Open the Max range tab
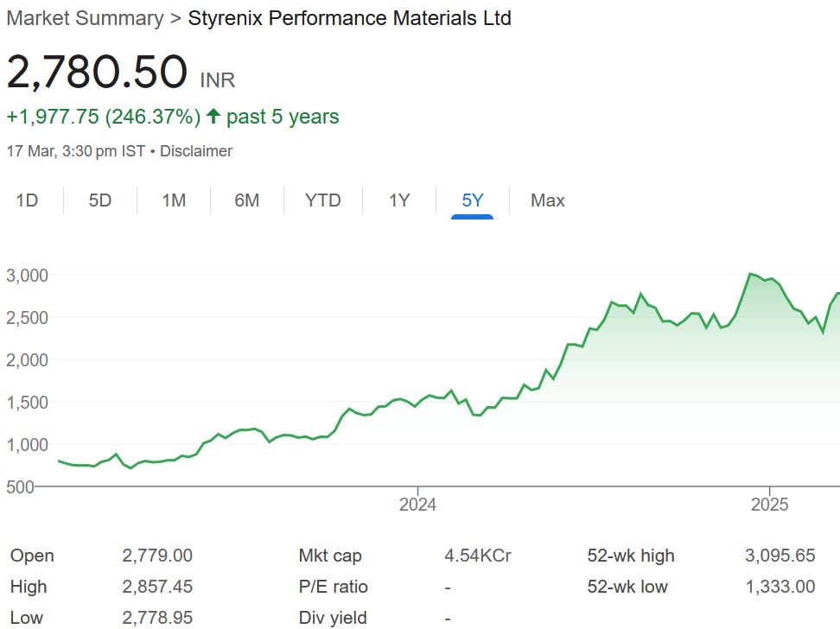 point(548,200)
